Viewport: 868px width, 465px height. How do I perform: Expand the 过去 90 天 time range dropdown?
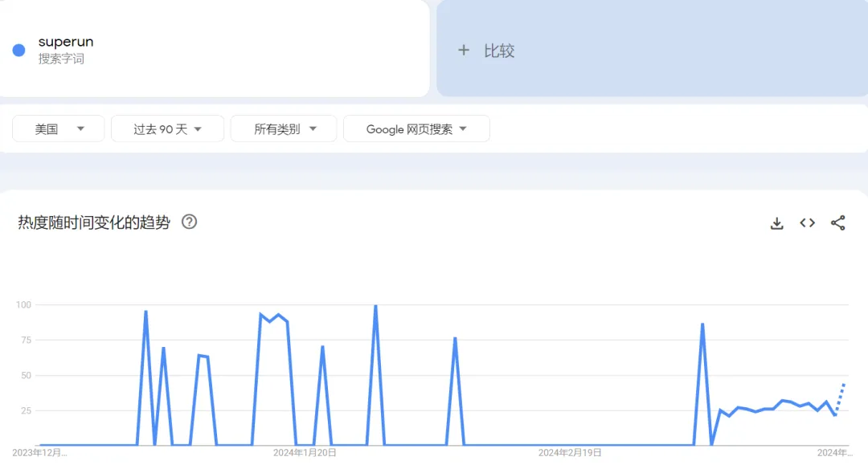[x=167, y=129]
